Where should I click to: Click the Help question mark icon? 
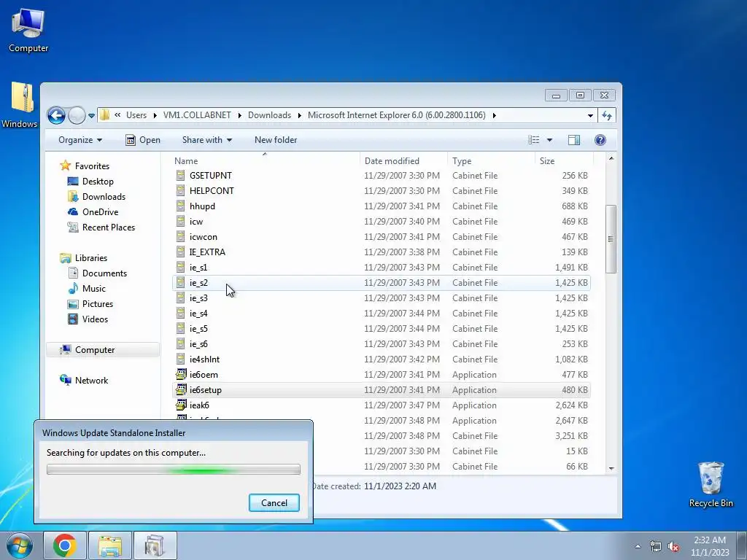600,140
